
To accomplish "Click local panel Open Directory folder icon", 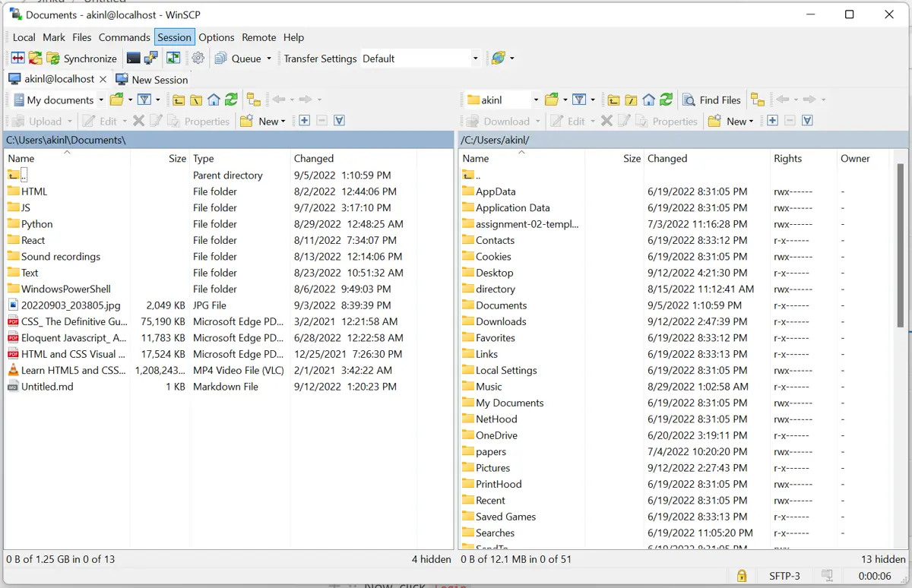I will 116,100.
